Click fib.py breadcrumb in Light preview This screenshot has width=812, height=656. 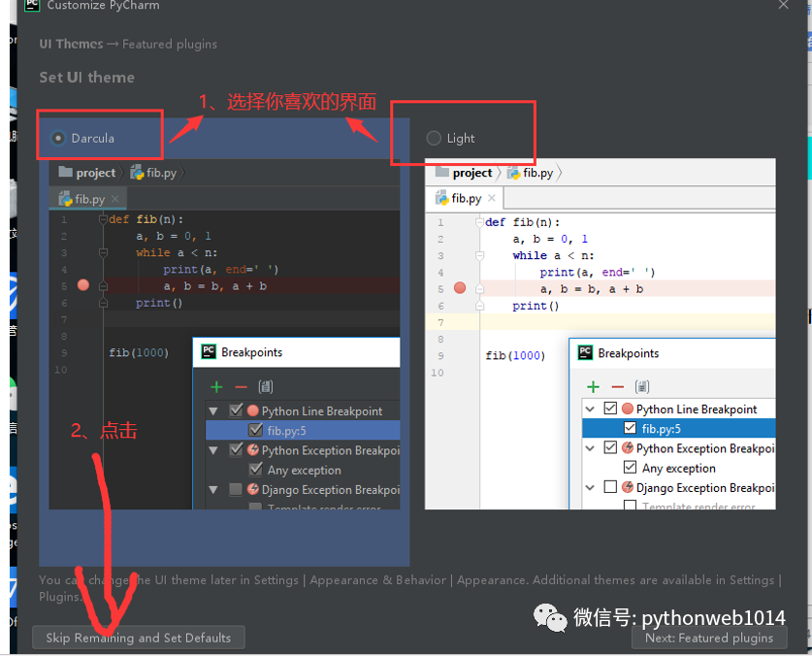coord(531,173)
